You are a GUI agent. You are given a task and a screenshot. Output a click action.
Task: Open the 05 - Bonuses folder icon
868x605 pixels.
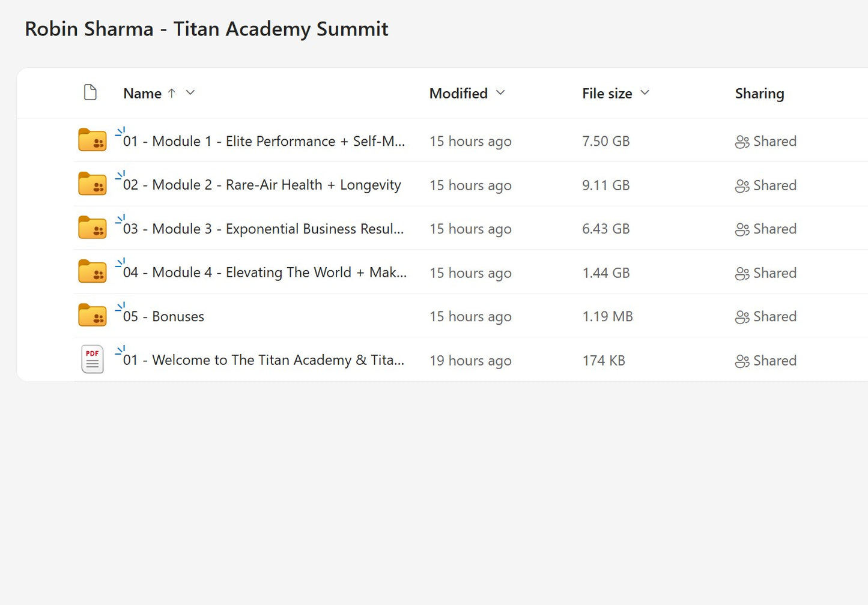click(92, 315)
